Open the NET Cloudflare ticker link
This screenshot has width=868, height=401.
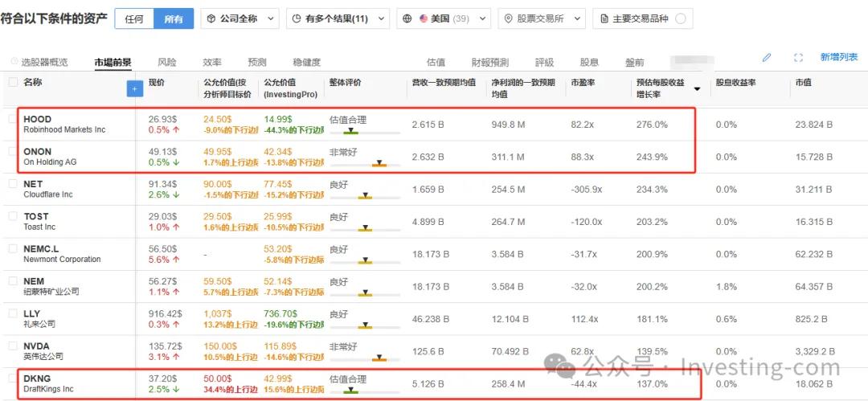pyautogui.click(x=33, y=184)
